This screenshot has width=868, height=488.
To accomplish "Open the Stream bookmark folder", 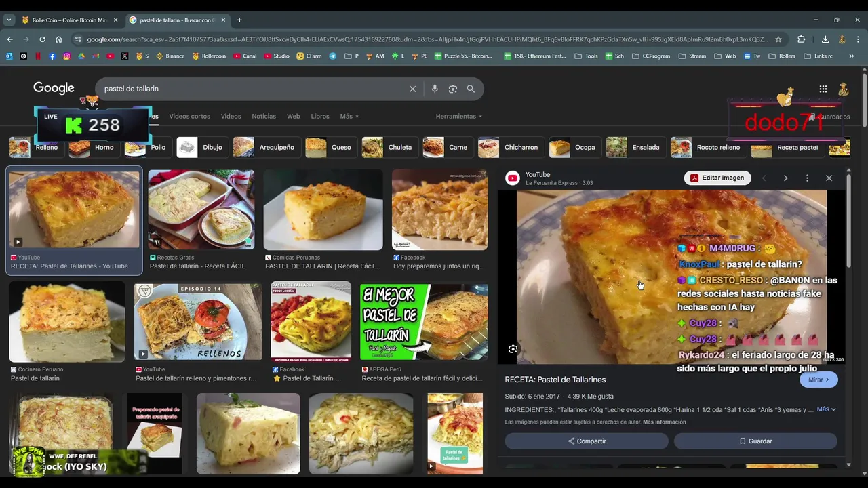I will [692, 56].
